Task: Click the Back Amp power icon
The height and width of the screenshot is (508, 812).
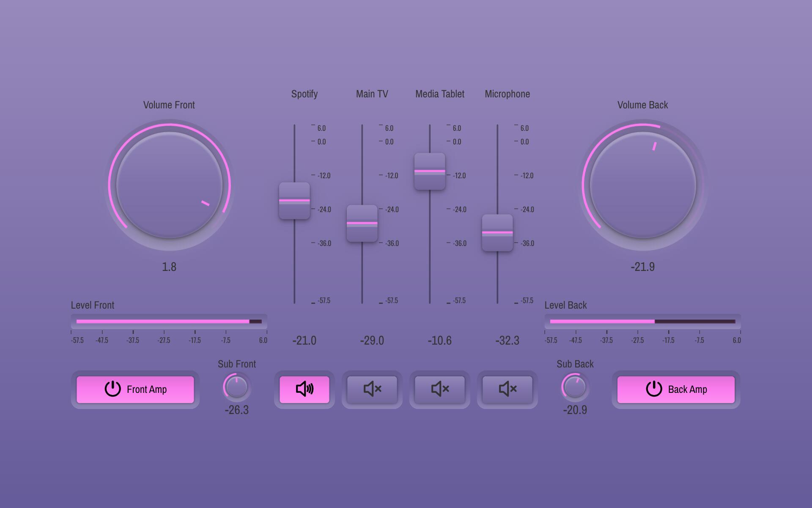Action: click(654, 389)
